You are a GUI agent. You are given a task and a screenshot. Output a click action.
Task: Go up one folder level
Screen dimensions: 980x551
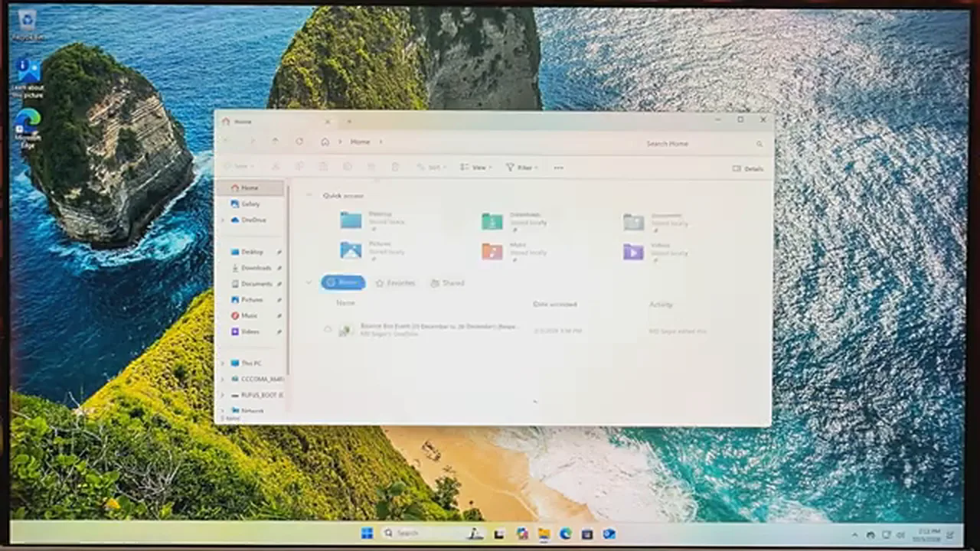tap(275, 142)
